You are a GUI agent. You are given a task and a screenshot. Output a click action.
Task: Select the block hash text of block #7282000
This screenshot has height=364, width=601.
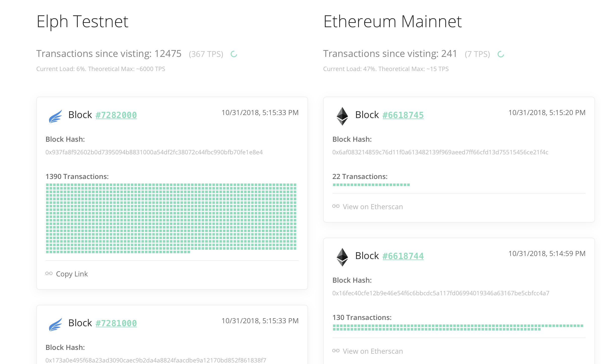[154, 152]
